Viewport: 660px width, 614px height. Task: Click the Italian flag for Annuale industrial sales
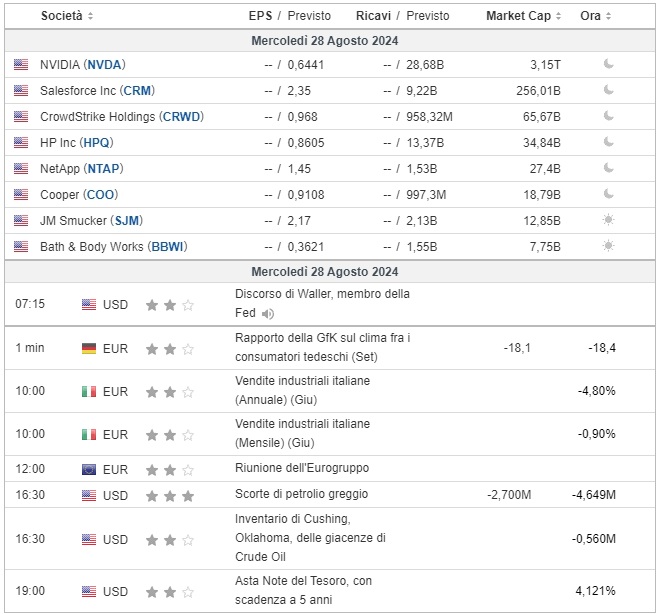pyautogui.click(x=89, y=392)
